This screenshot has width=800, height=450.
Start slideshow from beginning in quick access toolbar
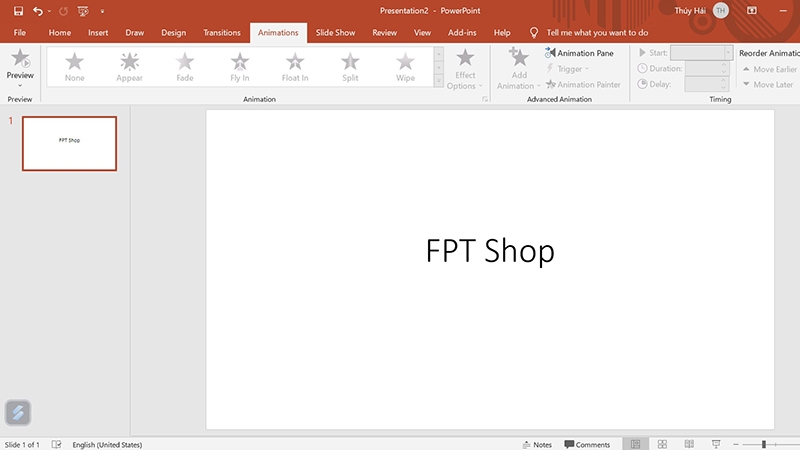[83, 11]
